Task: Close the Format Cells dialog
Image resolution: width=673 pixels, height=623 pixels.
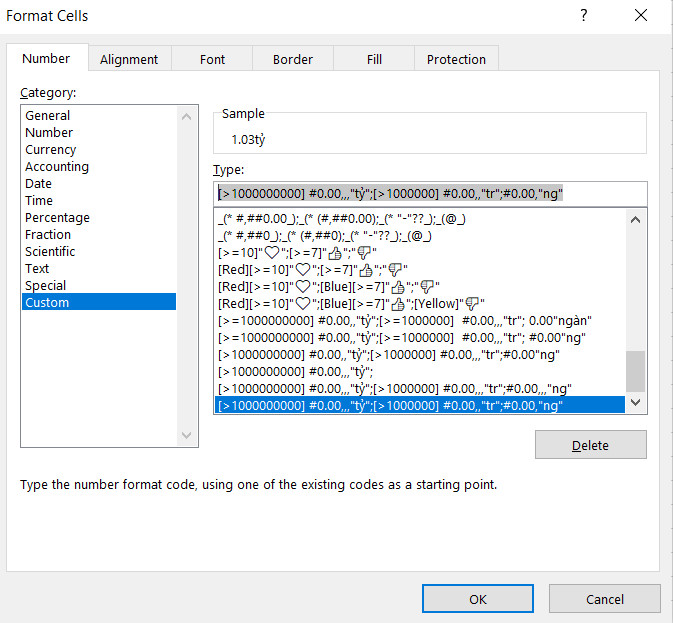Action: [641, 16]
